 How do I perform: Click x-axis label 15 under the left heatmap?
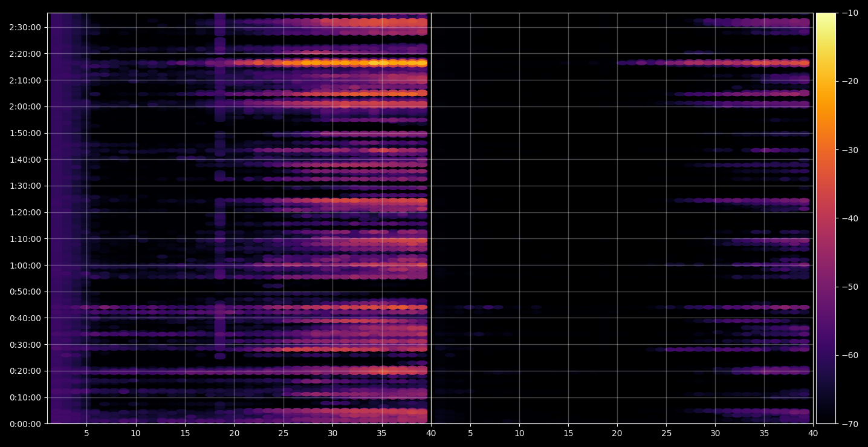pos(185,433)
